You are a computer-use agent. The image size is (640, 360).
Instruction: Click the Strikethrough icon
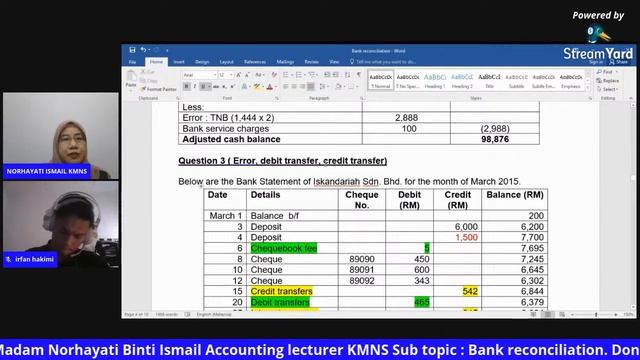coord(216,87)
